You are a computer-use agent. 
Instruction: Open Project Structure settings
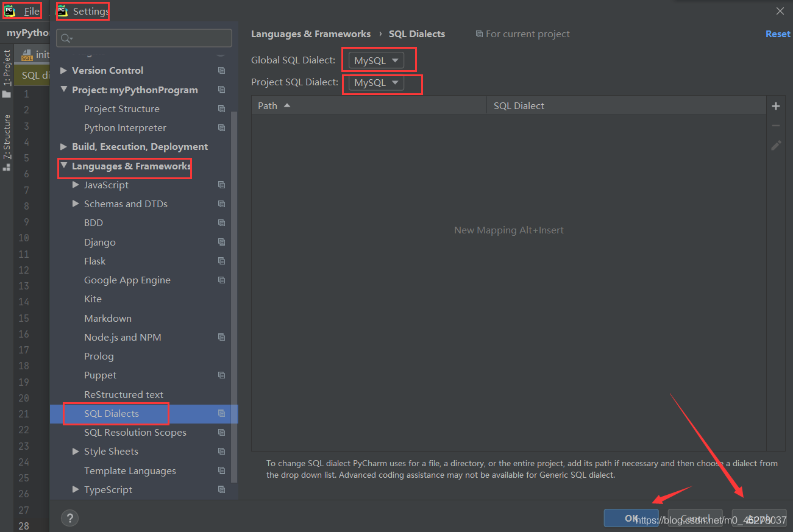tap(122, 108)
